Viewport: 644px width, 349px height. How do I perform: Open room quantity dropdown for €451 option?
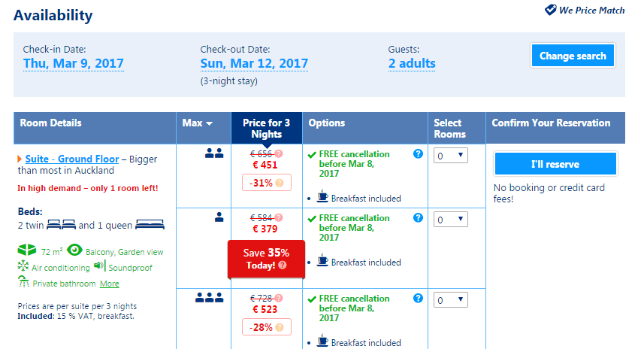click(x=451, y=156)
